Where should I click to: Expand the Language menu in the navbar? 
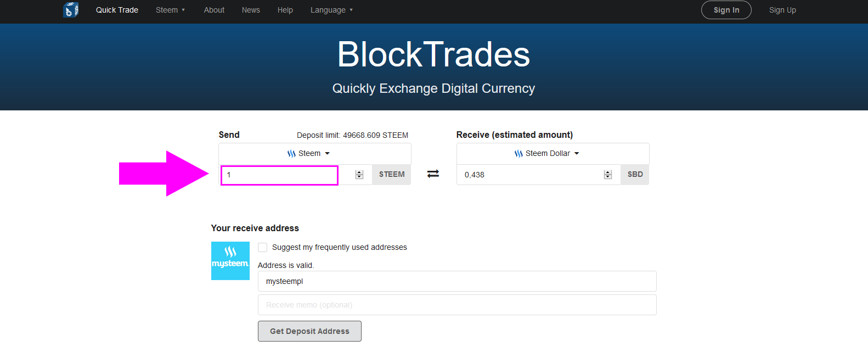pos(331,10)
